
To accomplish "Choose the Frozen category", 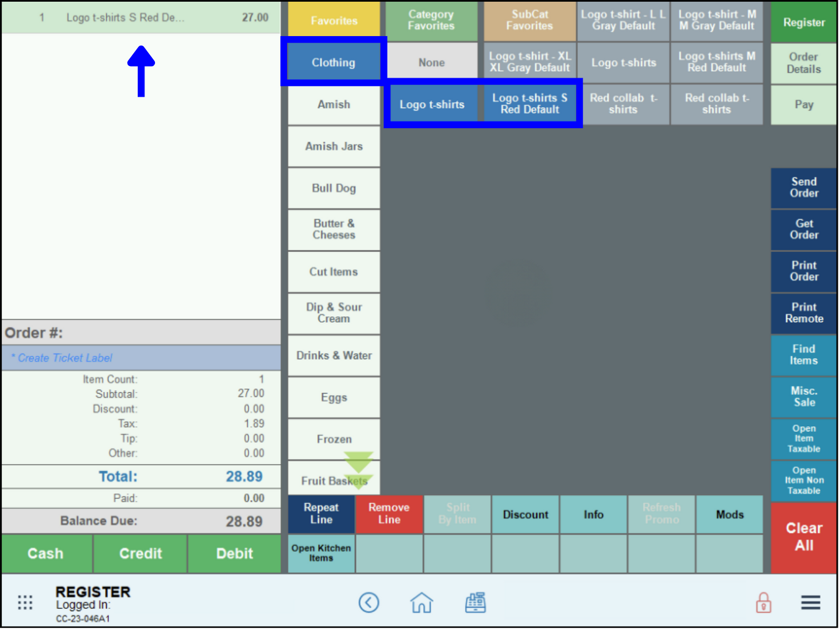I will coord(334,439).
